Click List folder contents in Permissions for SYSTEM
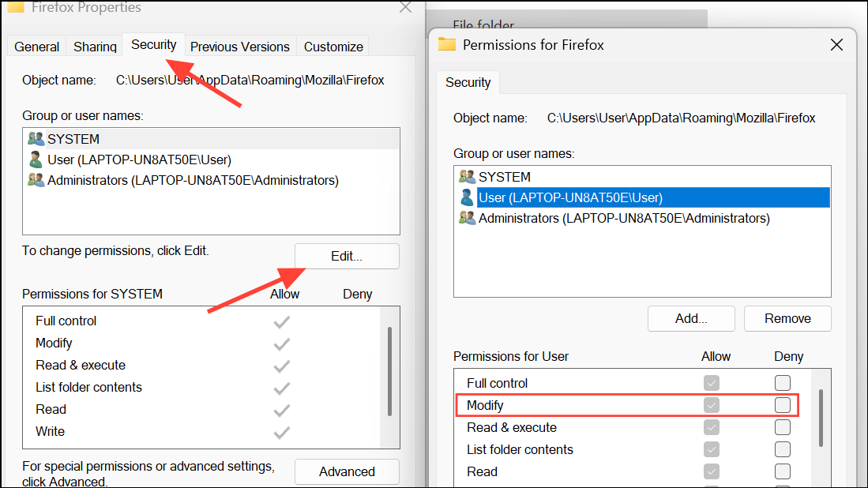The height and width of the screenshot is (488, 868). [201, 387]
